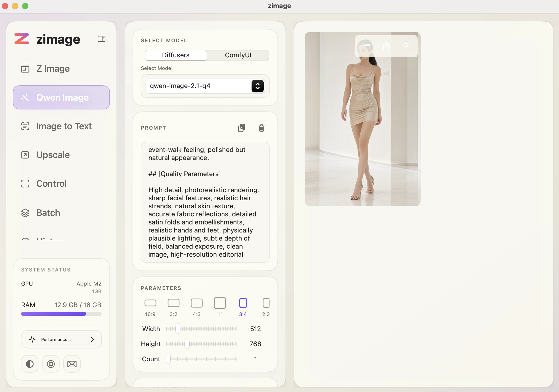The image size is (559, 392).
Task: Open the qwen-image-2.1-q4 model dropdown
Action: click(205, 86)
